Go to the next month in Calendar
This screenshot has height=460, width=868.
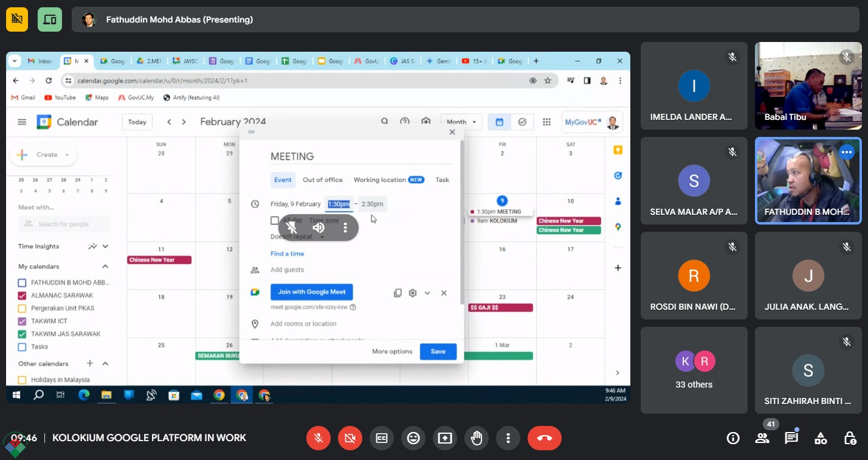click(x=184, y=122)
